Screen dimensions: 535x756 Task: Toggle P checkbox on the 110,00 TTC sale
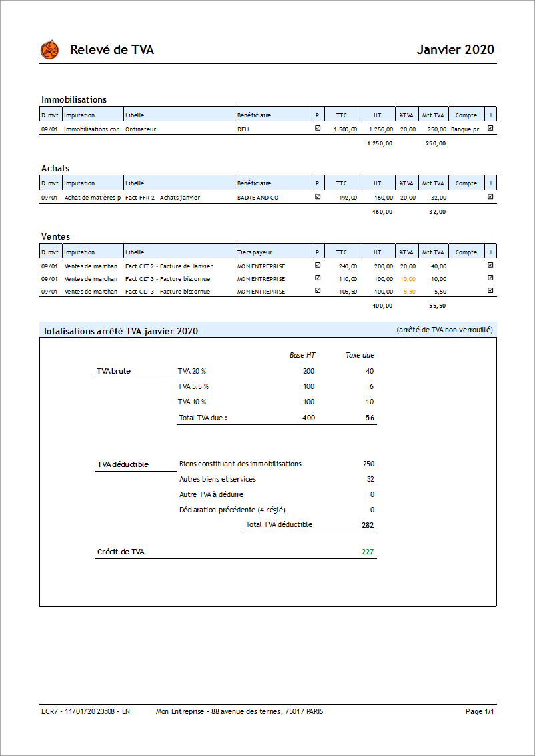pos(318,278)
